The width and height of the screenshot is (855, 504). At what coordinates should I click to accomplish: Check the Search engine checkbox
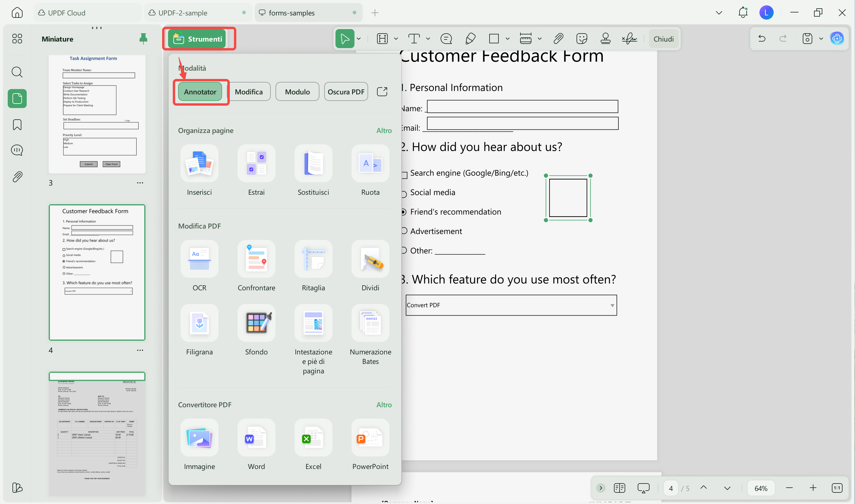pos(404,175)
